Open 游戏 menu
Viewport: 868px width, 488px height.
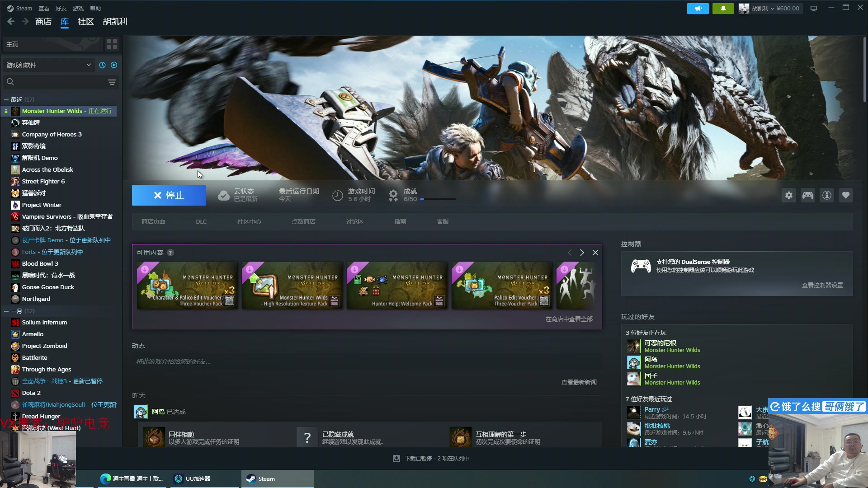click(x=78, y=8)
